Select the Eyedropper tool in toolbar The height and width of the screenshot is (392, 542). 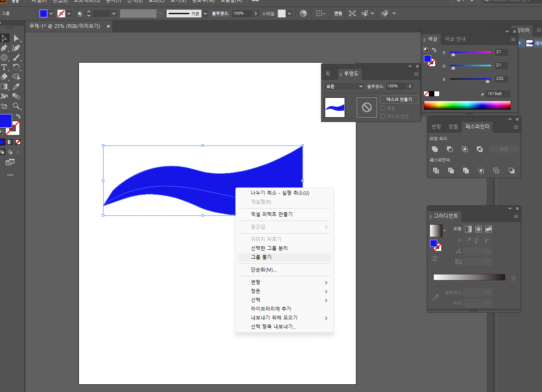[x=16, y=86]
